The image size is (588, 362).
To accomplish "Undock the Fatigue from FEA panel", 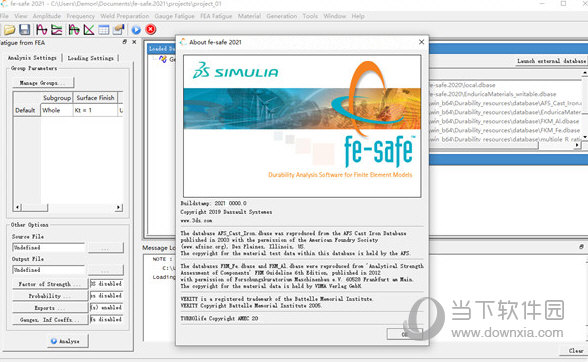I will point(125,42).
